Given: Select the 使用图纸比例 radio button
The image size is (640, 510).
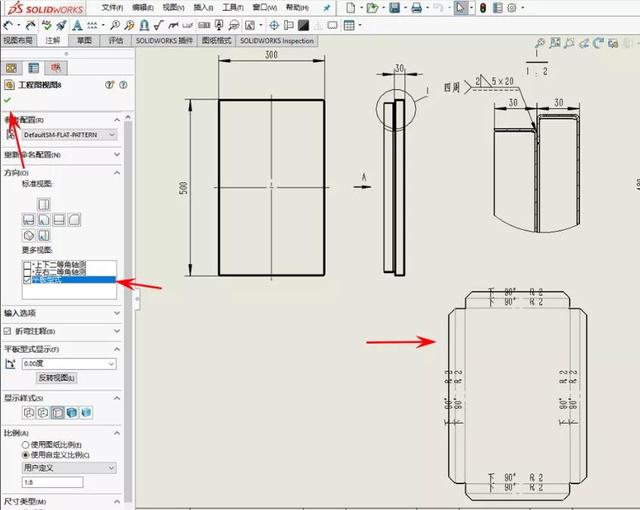Looking at the screenshot, I should [x=25, y=445].
